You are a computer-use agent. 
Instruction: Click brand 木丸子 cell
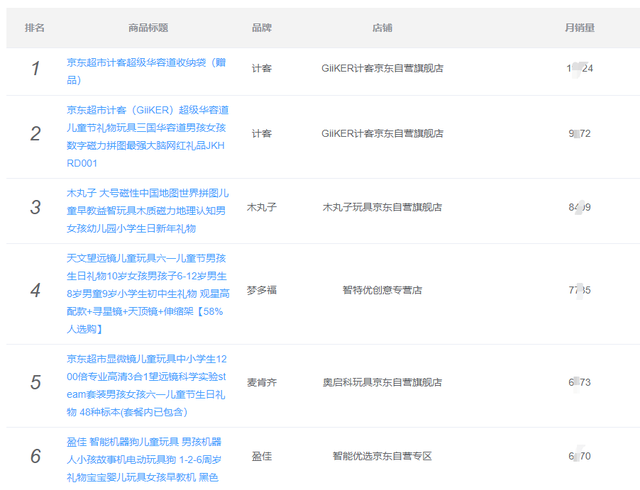pyautogui.click(x=262, y=207)
